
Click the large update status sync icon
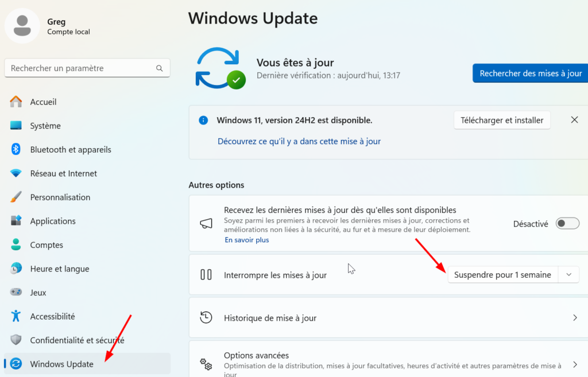coord(220,68)
